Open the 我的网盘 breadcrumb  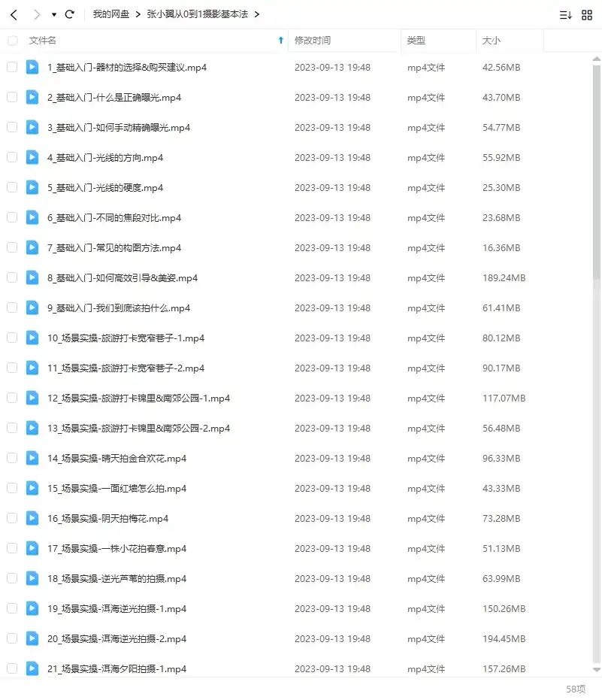point(110,14)
